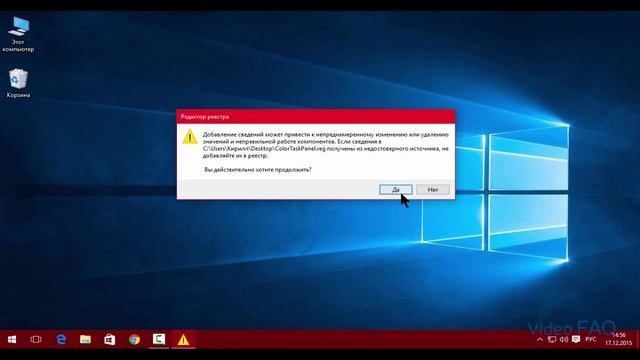Open File Explorer from the taskbar
The height and width of the screenshot is (360, 640).
tap(85, 340)
